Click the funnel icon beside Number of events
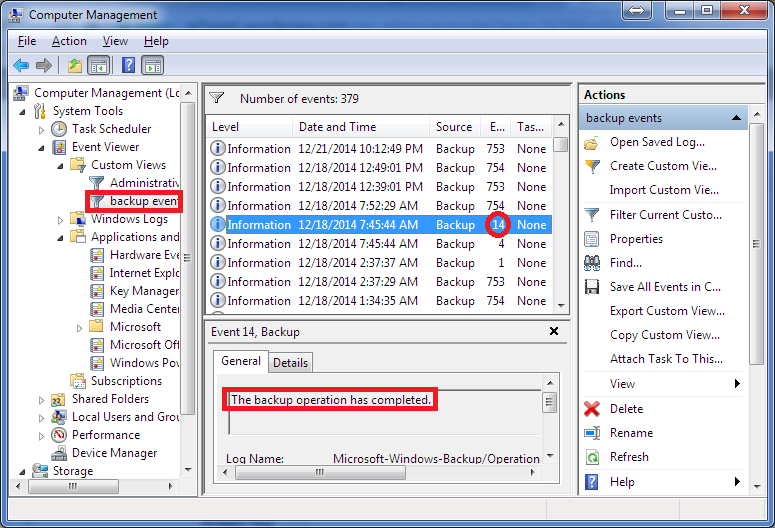775x528 pixels. coord(217,98)
